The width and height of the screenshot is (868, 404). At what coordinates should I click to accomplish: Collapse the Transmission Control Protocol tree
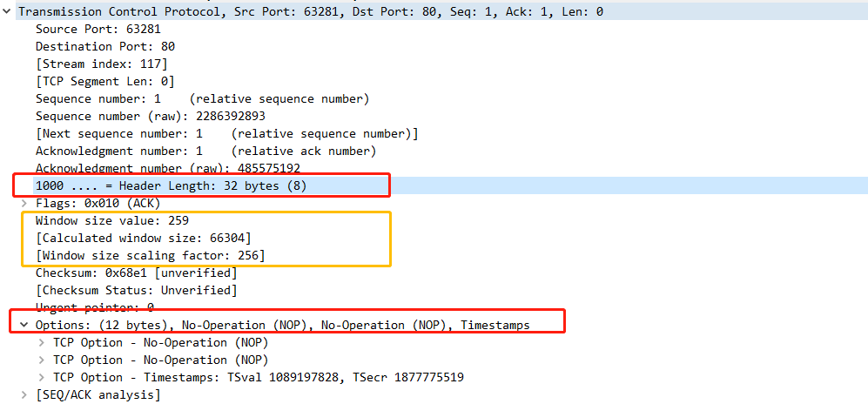click(6, 11)
